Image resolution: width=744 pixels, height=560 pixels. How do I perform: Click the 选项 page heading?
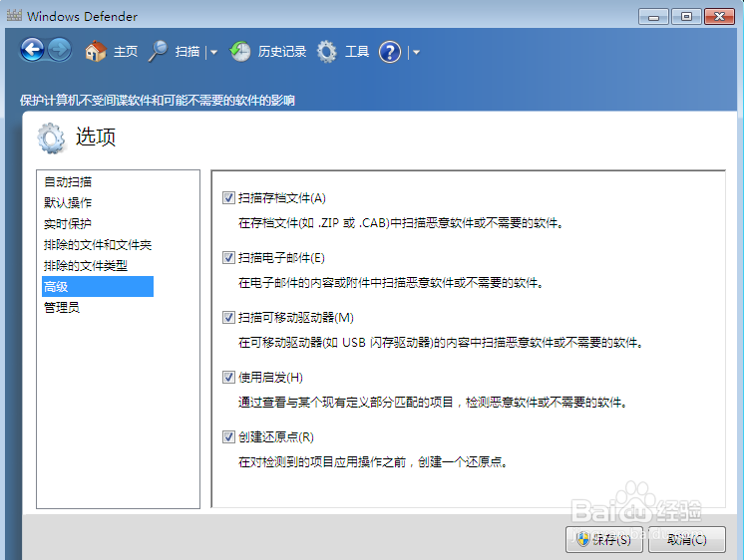tap(96, 138)
